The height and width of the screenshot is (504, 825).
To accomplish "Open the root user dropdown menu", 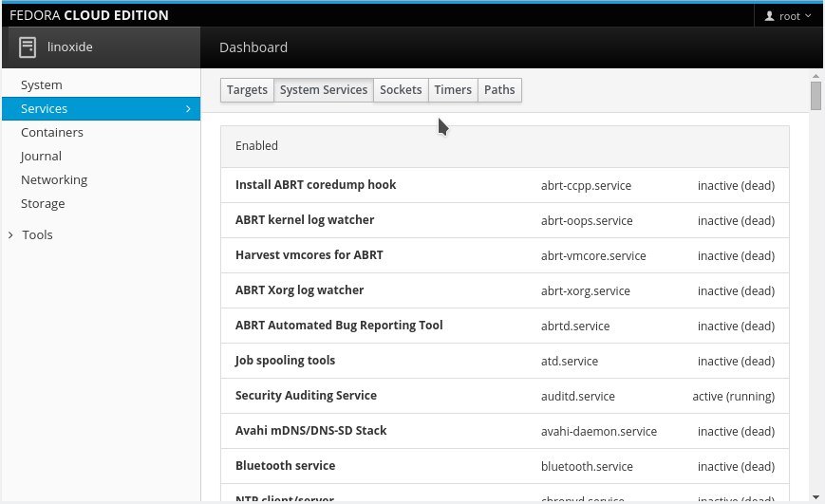I will [790, 16].
